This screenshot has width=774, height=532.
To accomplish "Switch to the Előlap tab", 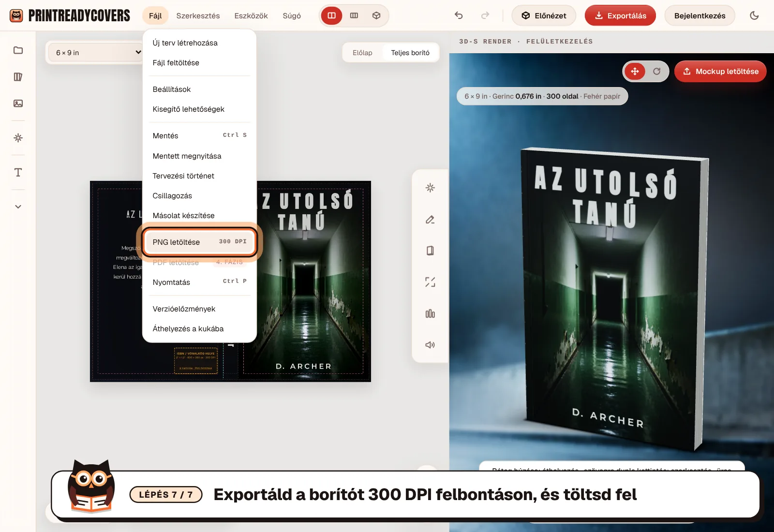I will 362,53.
